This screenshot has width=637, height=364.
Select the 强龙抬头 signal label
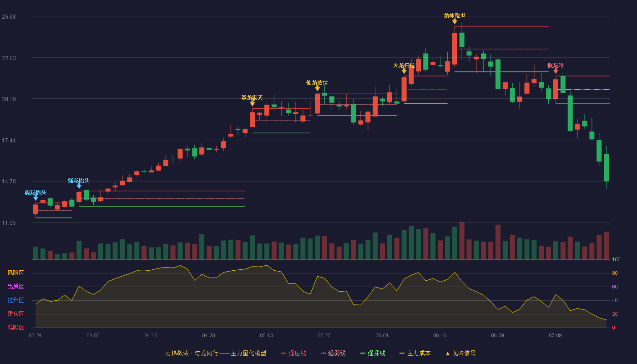point(79,181)
